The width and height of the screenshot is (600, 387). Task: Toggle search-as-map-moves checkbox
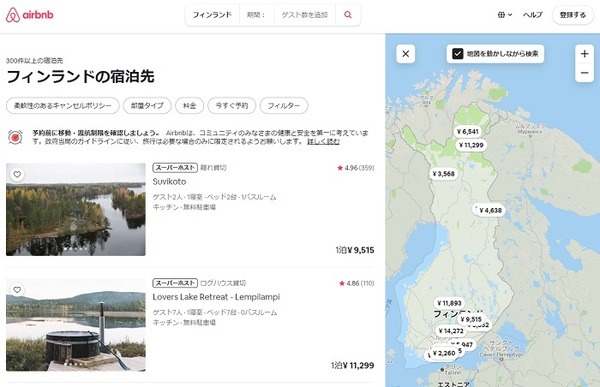[x=458, y=54]
